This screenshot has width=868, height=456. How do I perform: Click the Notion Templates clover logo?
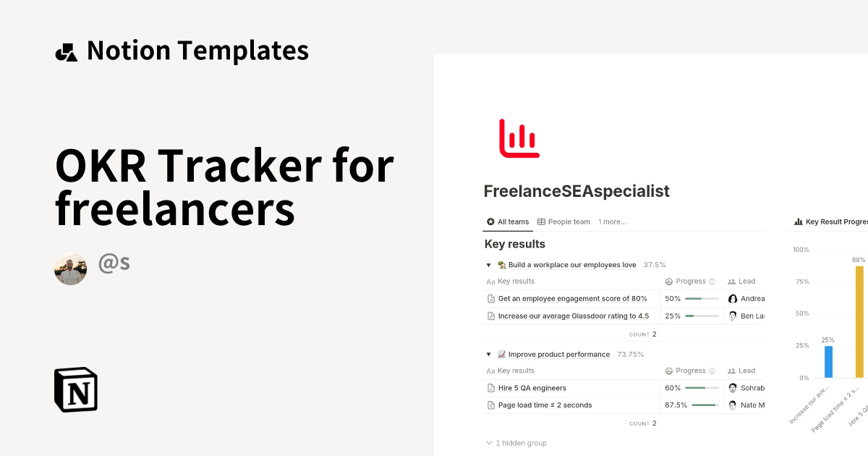click(67, 50)
